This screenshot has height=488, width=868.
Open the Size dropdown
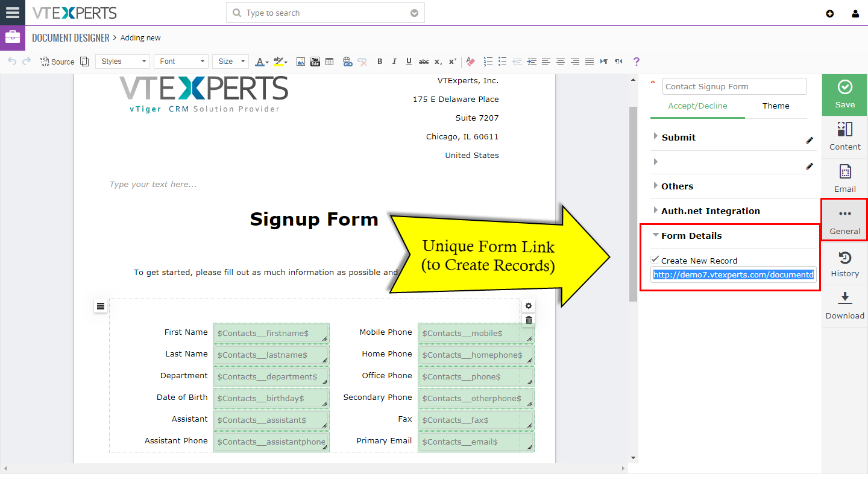click(230, 62)
